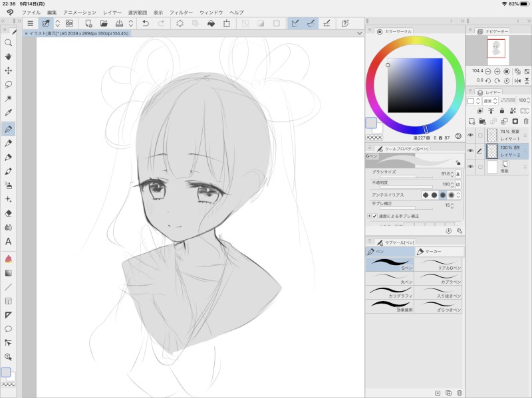Click the New canvas icon in command bar
The image size is (532, 398).
[88, 23]
